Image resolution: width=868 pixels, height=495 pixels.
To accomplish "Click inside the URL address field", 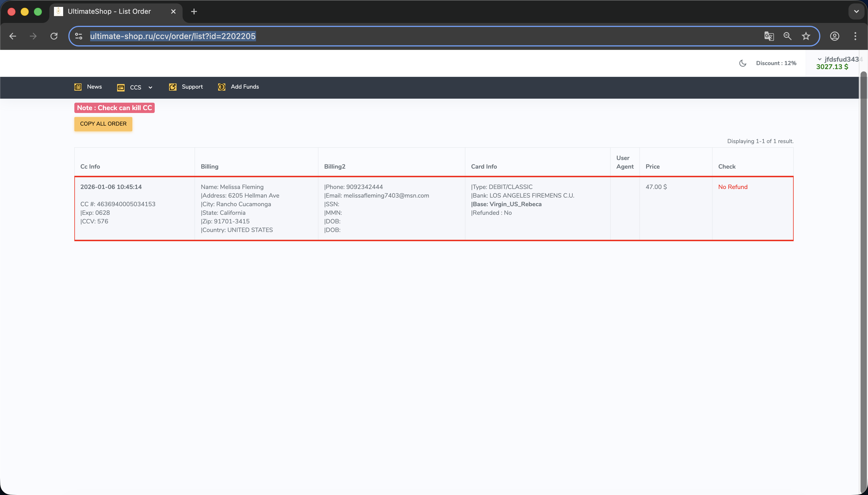I will (408, 36).
